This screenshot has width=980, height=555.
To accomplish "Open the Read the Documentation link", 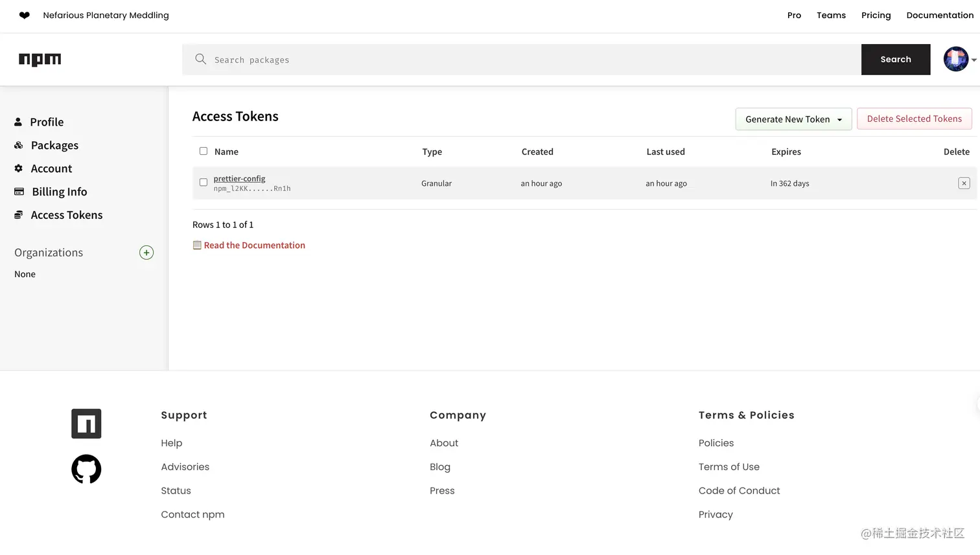I will (254, 245).
